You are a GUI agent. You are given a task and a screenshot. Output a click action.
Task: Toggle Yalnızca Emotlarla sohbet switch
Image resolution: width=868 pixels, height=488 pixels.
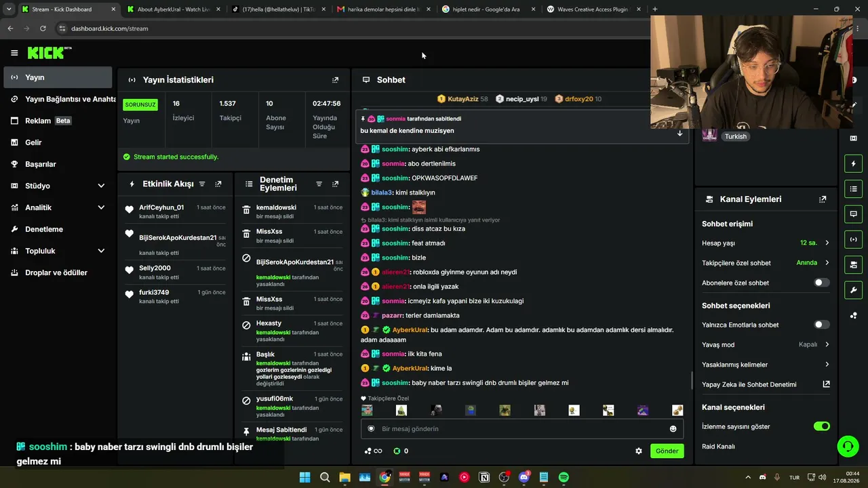click(x=821, y=325)
